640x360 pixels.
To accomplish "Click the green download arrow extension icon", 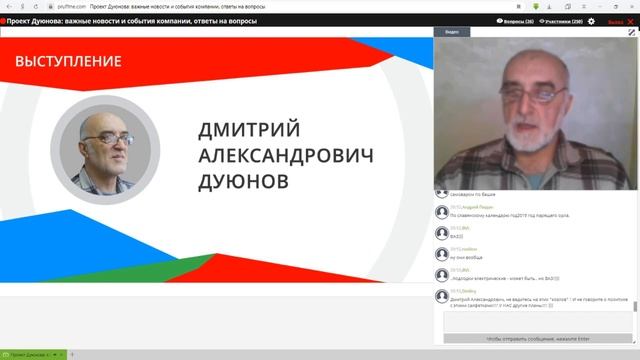I will click(x=536, y=7).
